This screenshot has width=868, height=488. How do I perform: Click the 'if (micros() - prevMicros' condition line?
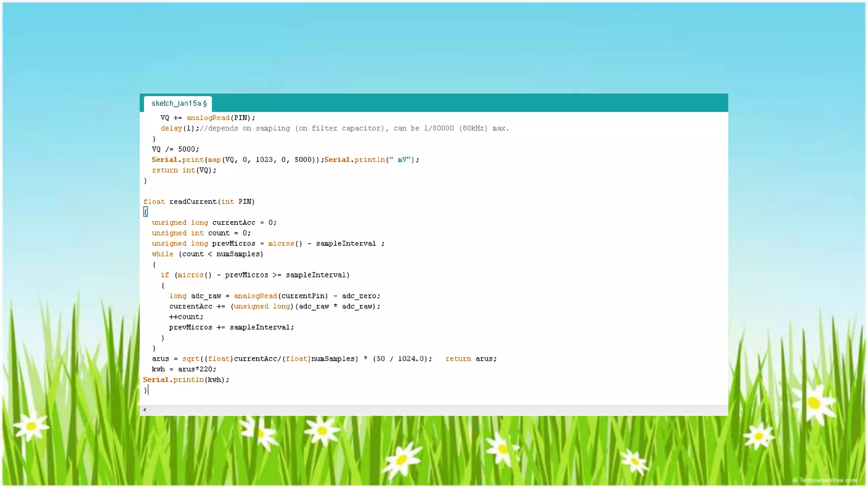point(255,275)
